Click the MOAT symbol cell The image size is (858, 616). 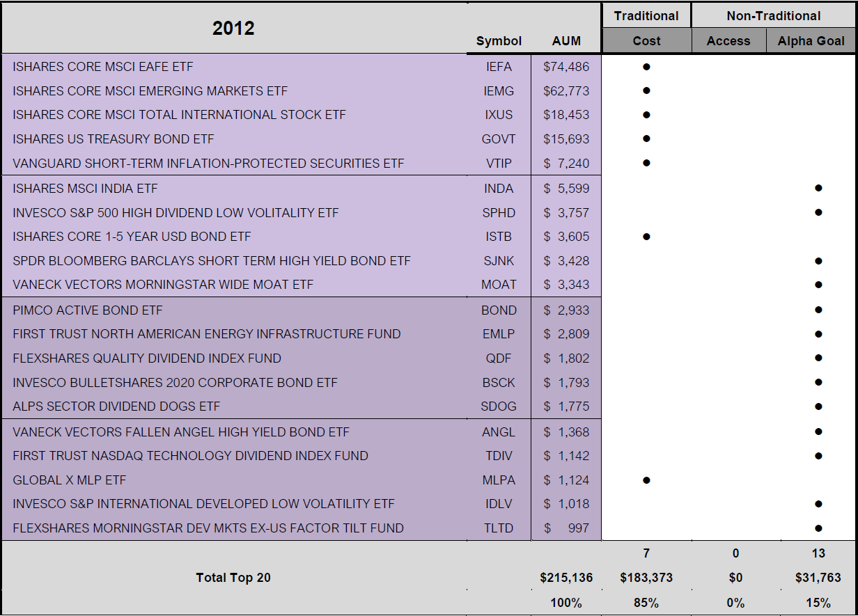(499, 285)
